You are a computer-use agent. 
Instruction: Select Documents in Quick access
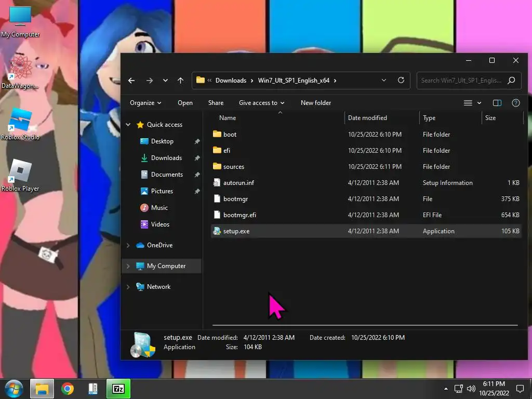(167, 175)
